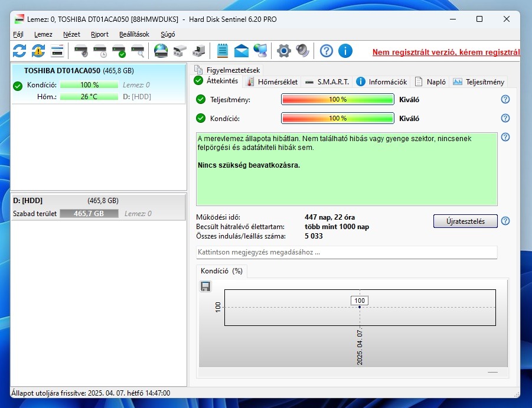Switch to the Figyelmeztetések tab
The image size is (532, 408).
[228, 70]
